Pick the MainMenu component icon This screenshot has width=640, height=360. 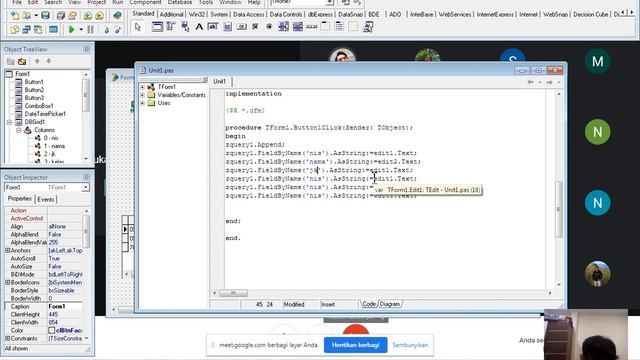[171, 27]
